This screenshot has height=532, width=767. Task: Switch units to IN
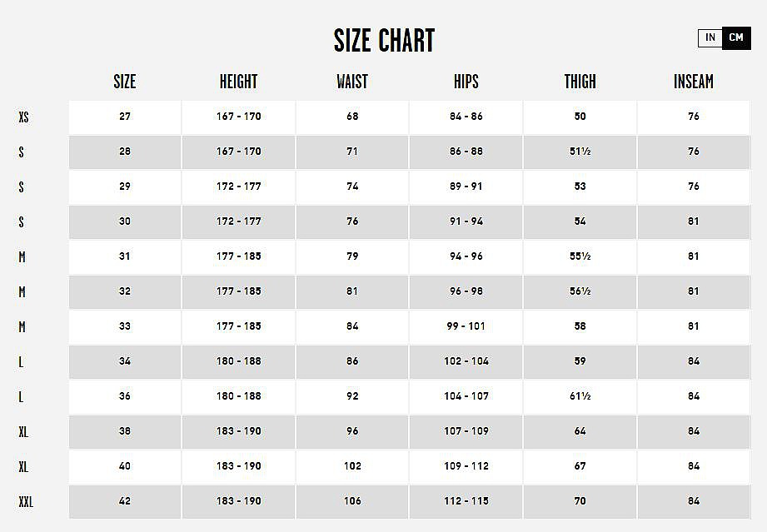tap(710, 37)
